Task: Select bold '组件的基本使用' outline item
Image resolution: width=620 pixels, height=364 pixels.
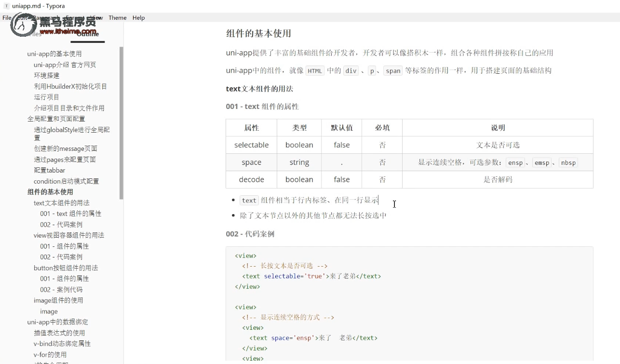Action: (x=50, y=192)
